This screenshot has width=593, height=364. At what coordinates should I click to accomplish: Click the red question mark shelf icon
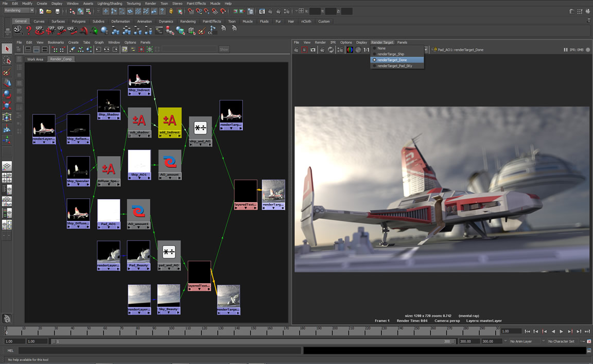pos(29,30)
